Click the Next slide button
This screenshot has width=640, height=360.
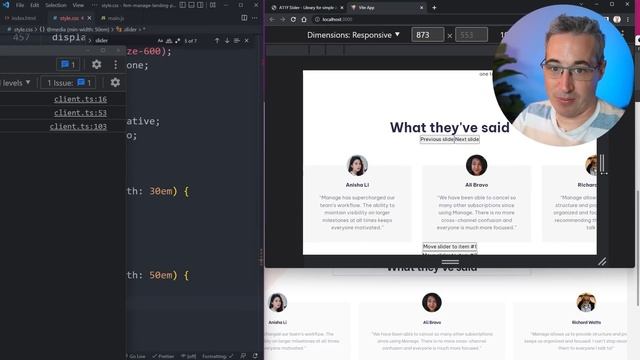click(467, 139)
